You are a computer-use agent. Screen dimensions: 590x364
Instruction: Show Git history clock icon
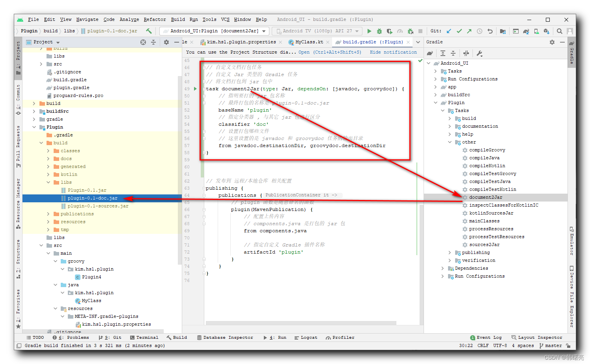tap(480, 31)
